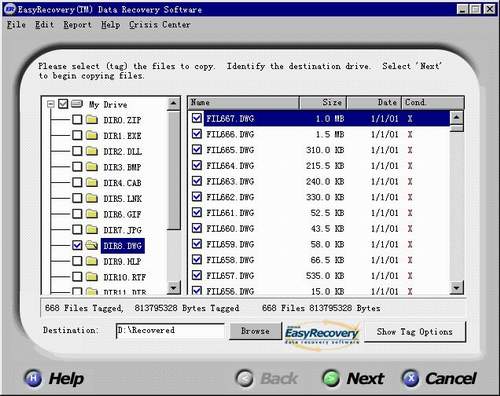The width and height of the screenshot is (500, 396).
Task: Select the FIL659.DWG file name
Action: [230, 244]
